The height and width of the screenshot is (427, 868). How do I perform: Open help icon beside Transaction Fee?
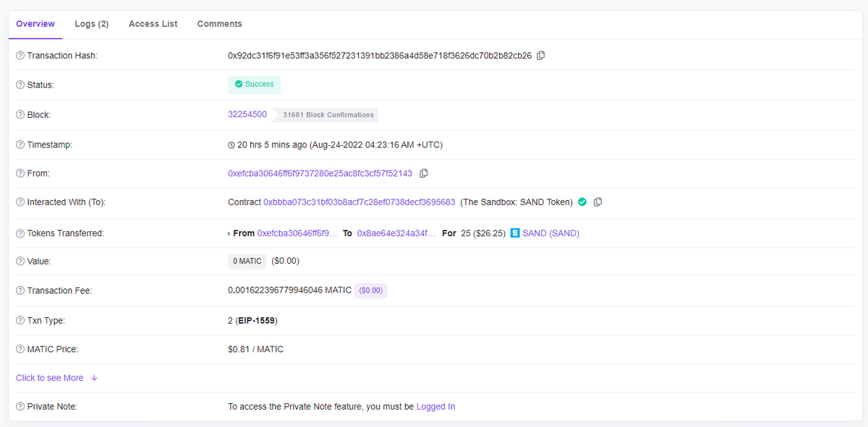pyautogui.click(x=20, y=290)
